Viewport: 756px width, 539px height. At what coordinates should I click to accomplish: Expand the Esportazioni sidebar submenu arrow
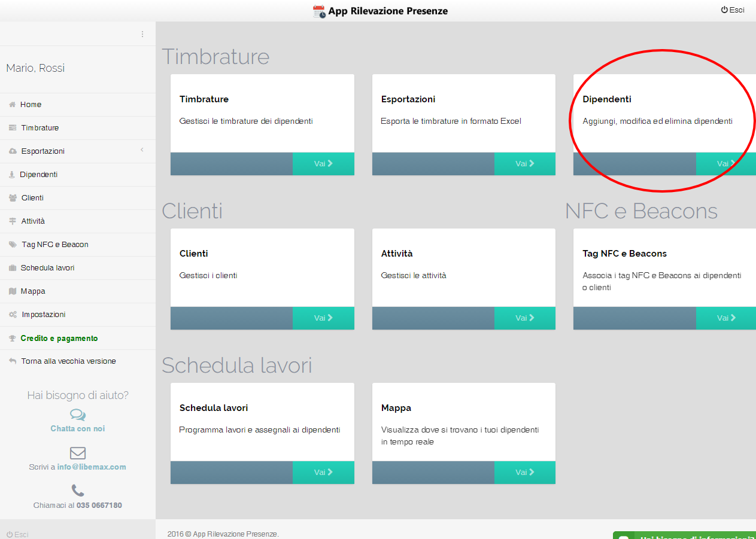142,150
